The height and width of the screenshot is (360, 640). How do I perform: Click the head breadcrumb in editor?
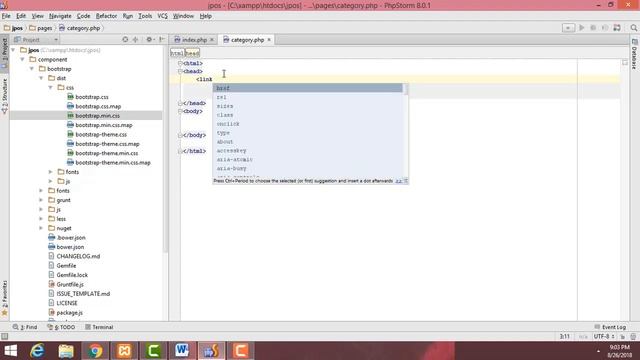tap(192, 53)
